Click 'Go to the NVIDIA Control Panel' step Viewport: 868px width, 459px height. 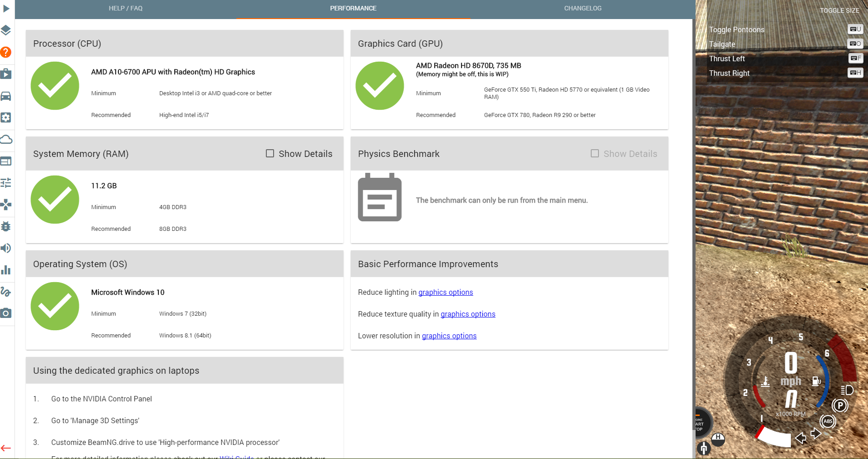pyautogui.click(x=102, y=399)
